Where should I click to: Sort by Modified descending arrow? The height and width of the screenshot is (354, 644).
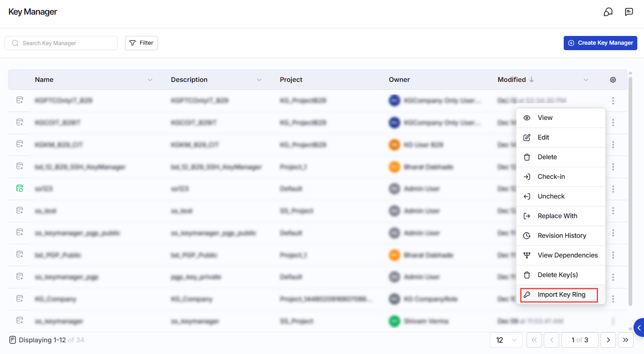532,79
